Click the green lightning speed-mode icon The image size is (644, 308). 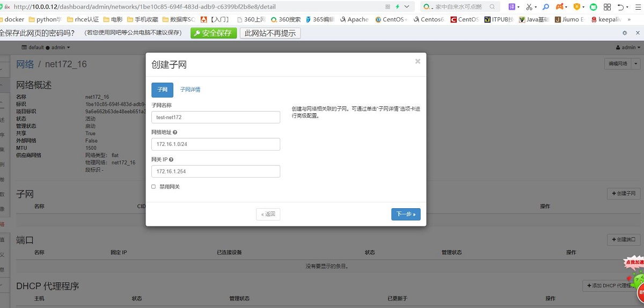(397, 6)
